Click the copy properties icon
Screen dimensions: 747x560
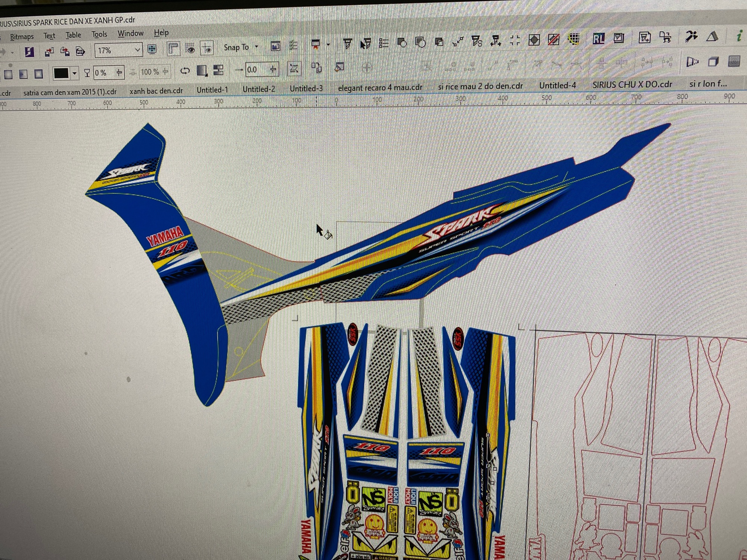[x=316, y=68]
